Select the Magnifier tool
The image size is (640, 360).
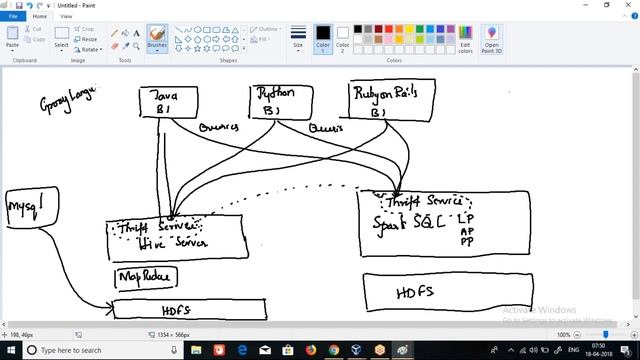point(136,46)
